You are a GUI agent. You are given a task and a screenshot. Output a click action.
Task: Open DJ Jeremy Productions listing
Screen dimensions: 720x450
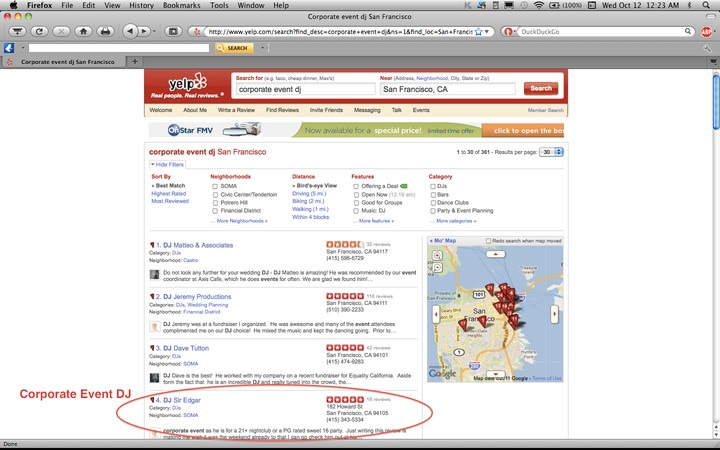pyautogui.click(x=197, y=297)
